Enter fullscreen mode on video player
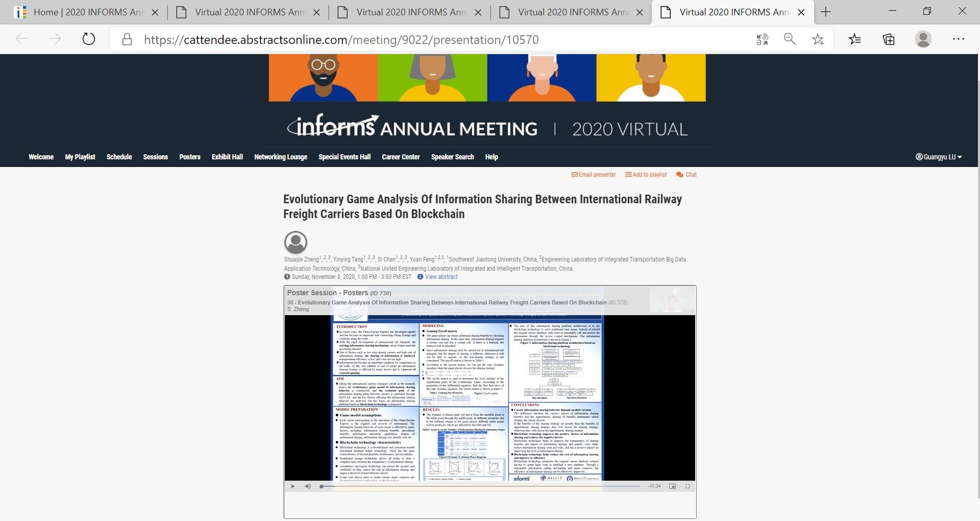The height and width of the screenshot is (521, 980). tap(688, 486)
